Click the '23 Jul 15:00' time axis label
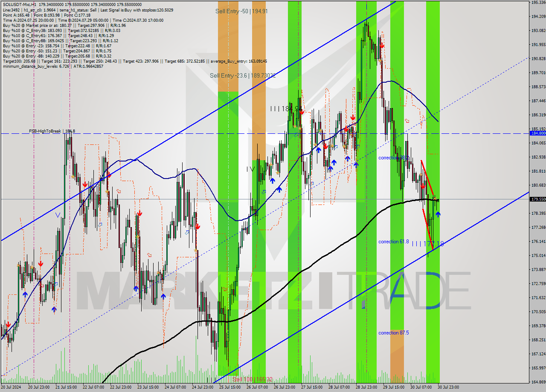This screenshot has height=392, width=546. click(148, 387)
